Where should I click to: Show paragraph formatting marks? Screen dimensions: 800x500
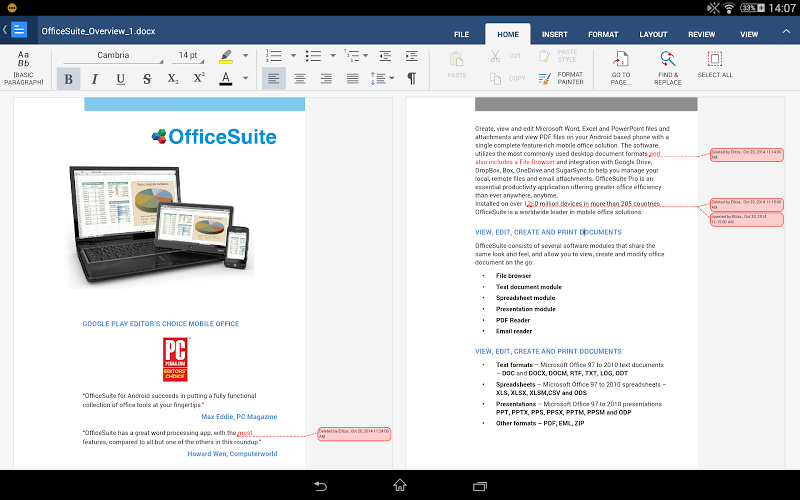[411, 78]
